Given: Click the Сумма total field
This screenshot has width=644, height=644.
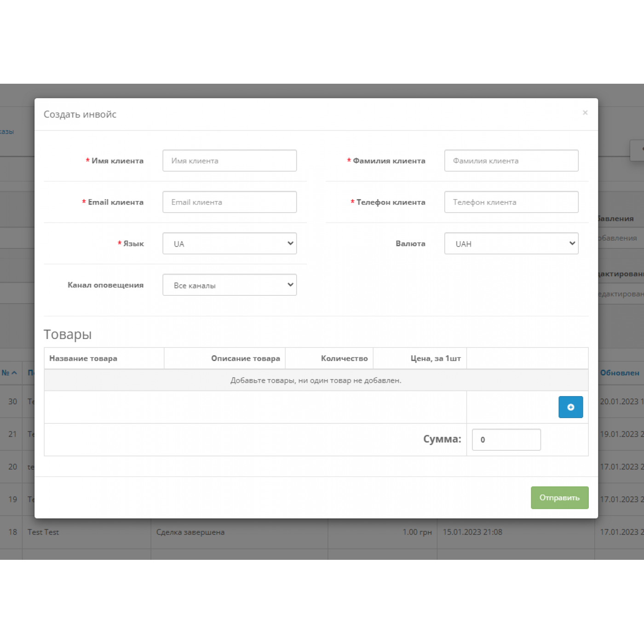Looking at the screenshot, I should [506, 440].
